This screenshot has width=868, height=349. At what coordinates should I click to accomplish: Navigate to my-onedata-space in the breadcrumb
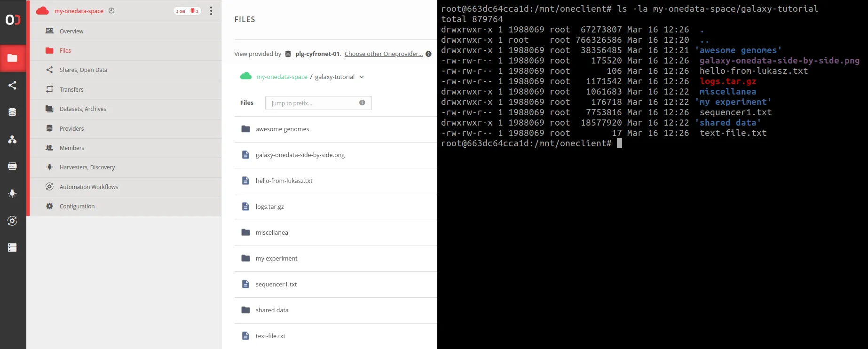click(x=282, y=77)
